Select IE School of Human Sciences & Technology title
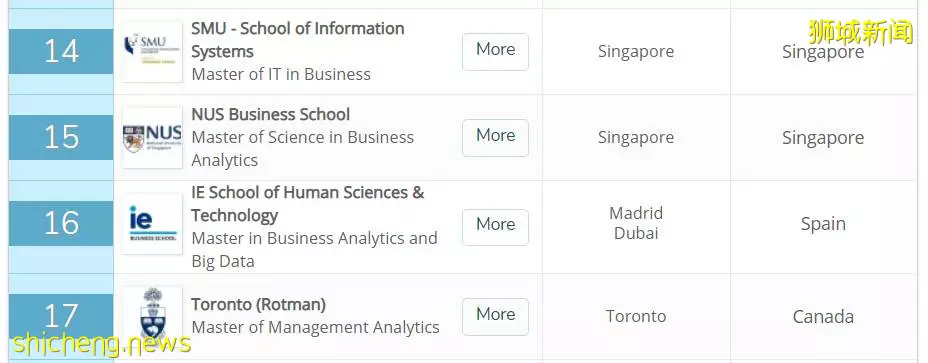 [308, 204]
